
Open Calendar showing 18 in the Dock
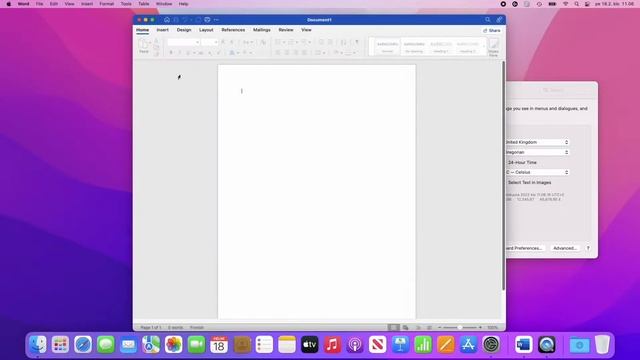coord(219,344)
